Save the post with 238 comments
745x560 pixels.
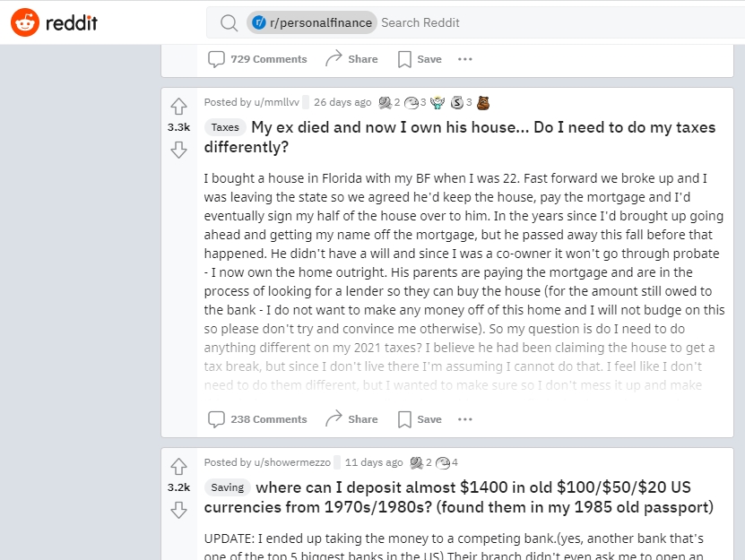point(420,419)
